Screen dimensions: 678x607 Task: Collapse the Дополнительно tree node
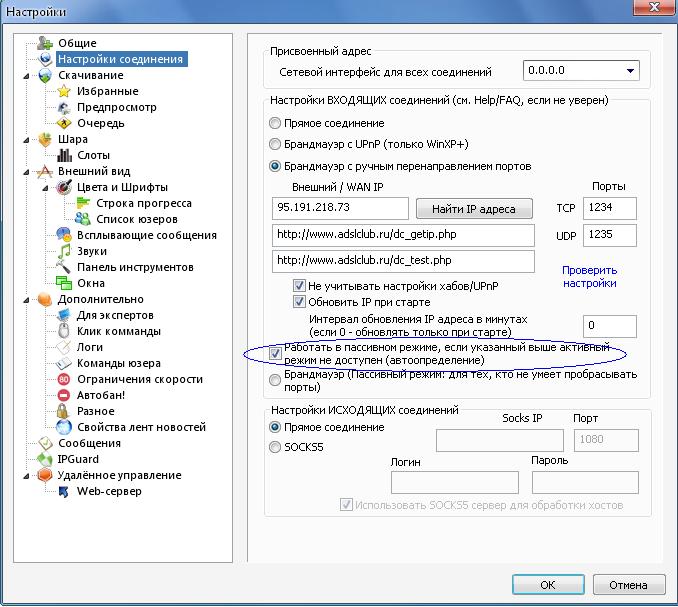pos(29,299)
